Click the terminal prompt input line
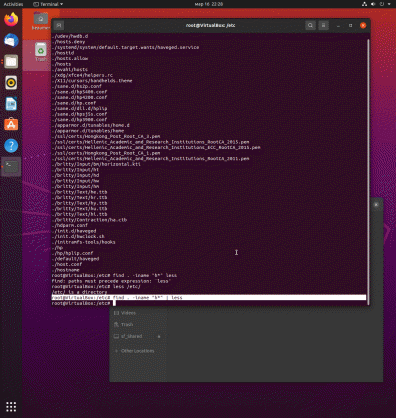Image resolution: width=396 pixels, height=418 pixels. 209,303
